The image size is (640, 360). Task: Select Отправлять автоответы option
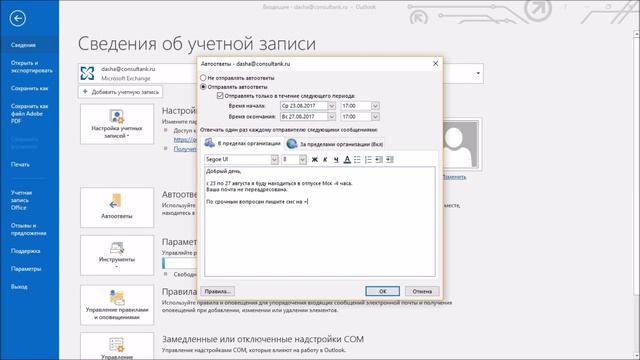coord(203,87)
